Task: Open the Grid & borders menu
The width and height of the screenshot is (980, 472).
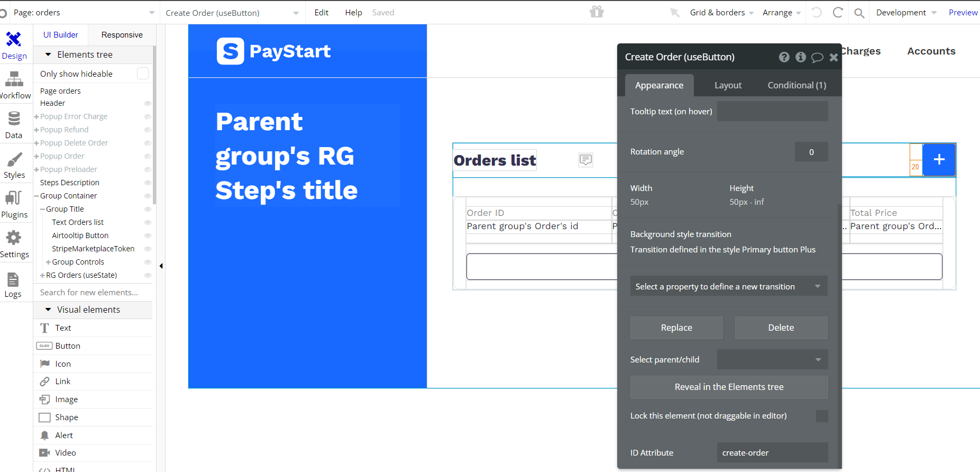Action: click(722, 13)
